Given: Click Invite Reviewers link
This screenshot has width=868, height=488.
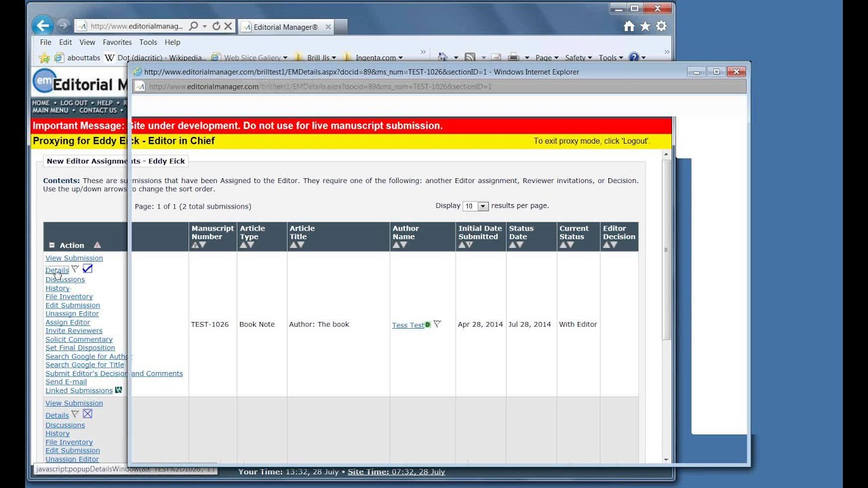Looking at the screenshot, I should click(x=74, y=331).
